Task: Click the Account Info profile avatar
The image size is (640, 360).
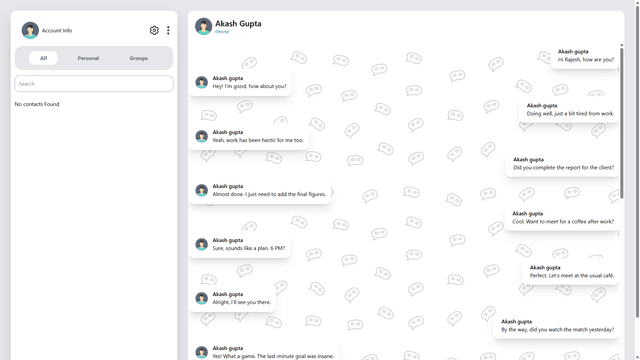Action: pyautogui.click(x=30, y=30)
